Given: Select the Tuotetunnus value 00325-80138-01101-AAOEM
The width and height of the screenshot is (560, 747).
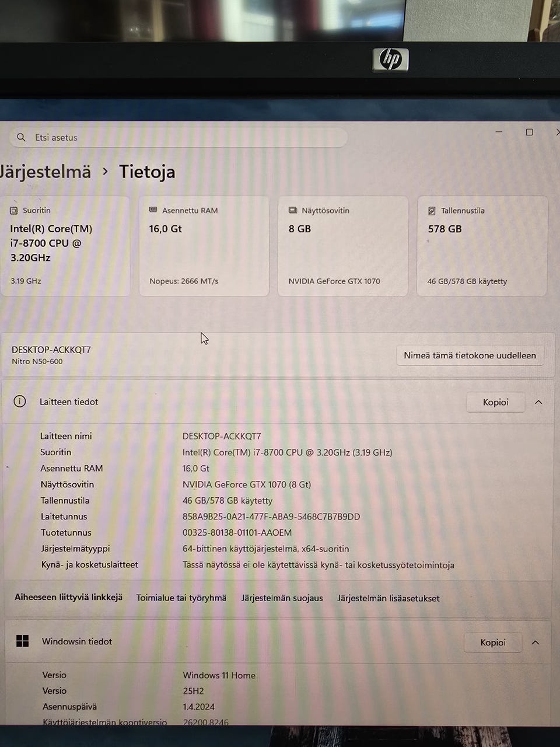Looking at the screenshot, I should tap(237, 532).
